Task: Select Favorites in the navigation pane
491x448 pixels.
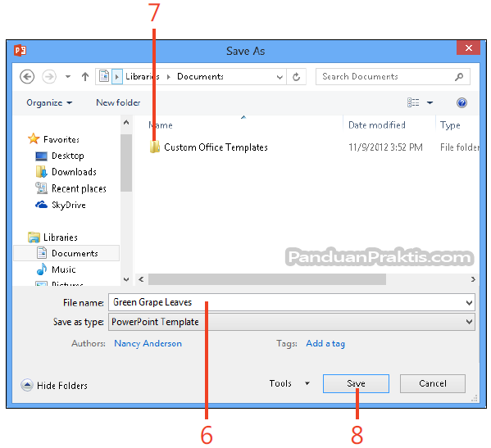Action: coord(61,139)
